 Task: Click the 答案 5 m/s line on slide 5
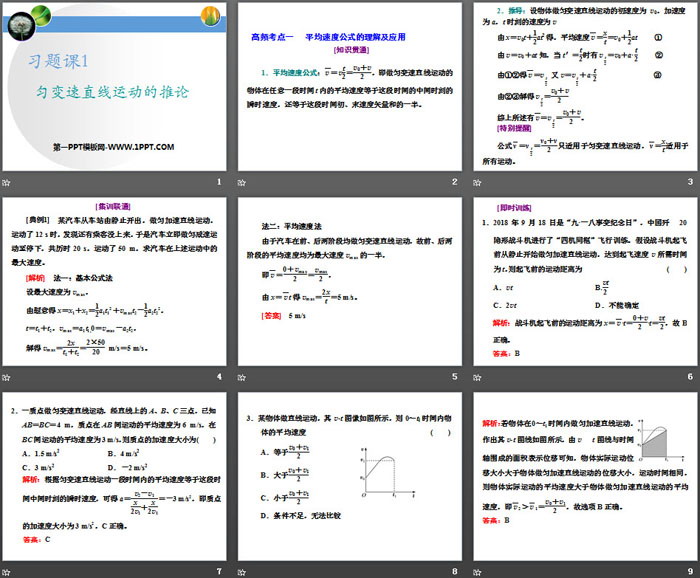tap(283, 316)
